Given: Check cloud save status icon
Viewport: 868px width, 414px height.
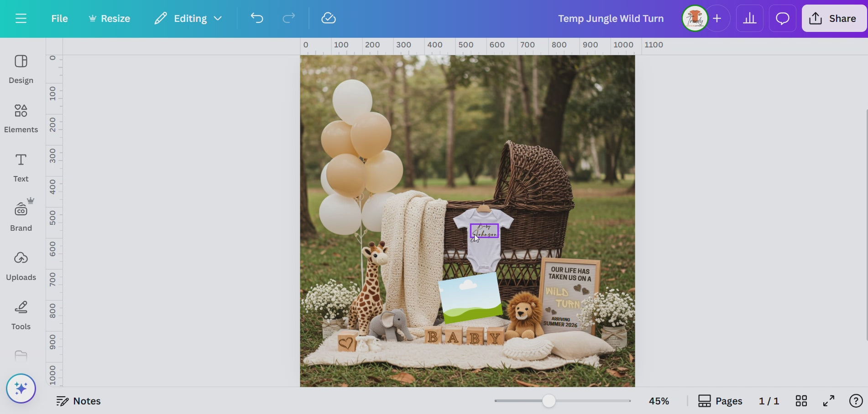Looking at the screenshot, I should [329, 19].
